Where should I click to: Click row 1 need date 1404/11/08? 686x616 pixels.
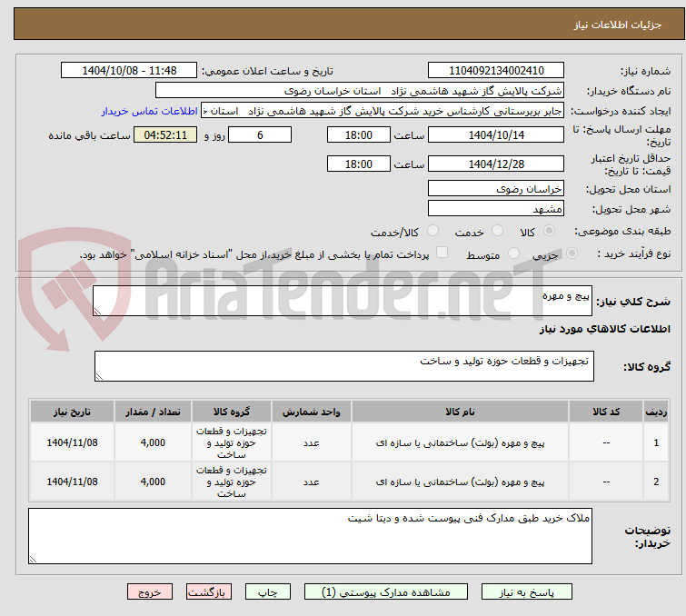72,442
